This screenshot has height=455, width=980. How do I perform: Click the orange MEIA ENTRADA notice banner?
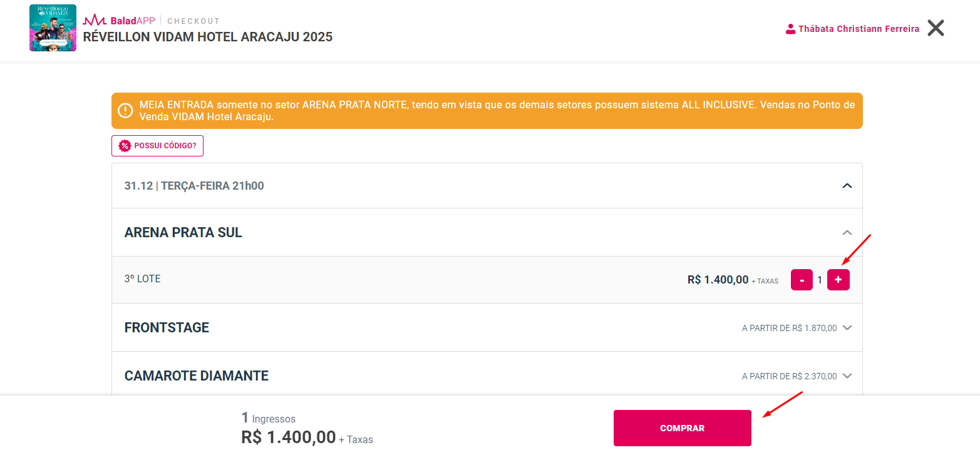tap(487, 111)
